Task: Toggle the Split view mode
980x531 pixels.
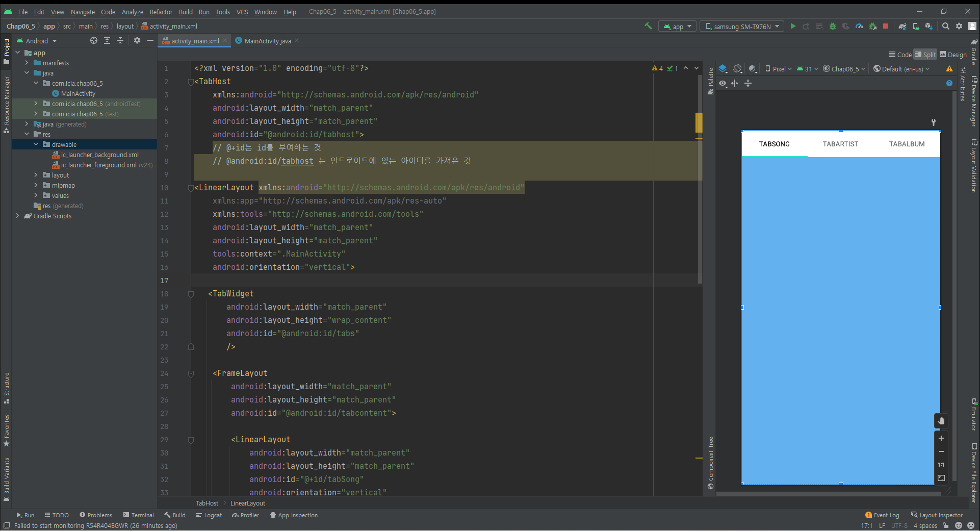Action: (x=925, y=55)
